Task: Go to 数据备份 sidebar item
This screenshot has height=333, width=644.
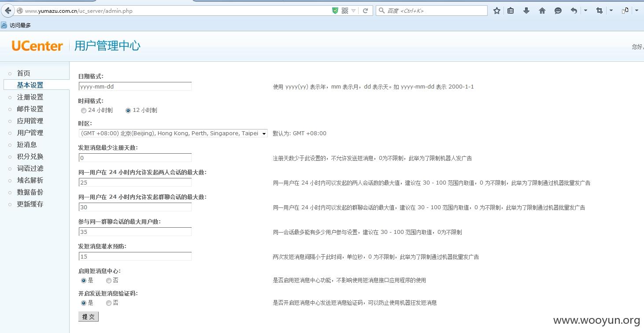Action: click(x=30, y=192)
